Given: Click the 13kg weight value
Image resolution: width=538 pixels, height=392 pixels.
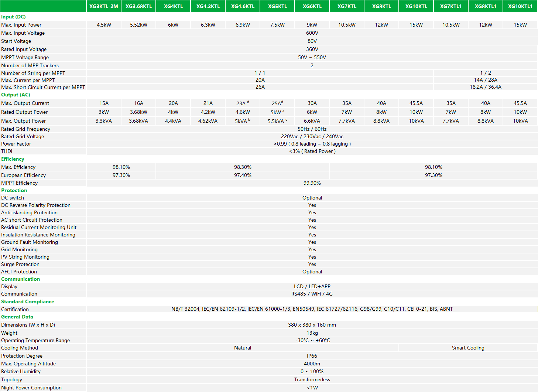Looking at the screenshot, I should coord(312,333).
